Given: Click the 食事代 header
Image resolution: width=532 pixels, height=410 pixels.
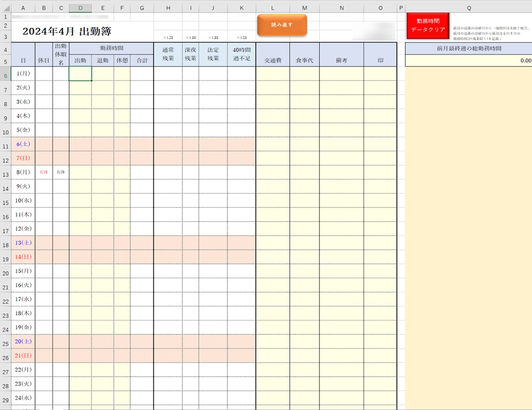Looking at the screenshot, I should 304,54.
